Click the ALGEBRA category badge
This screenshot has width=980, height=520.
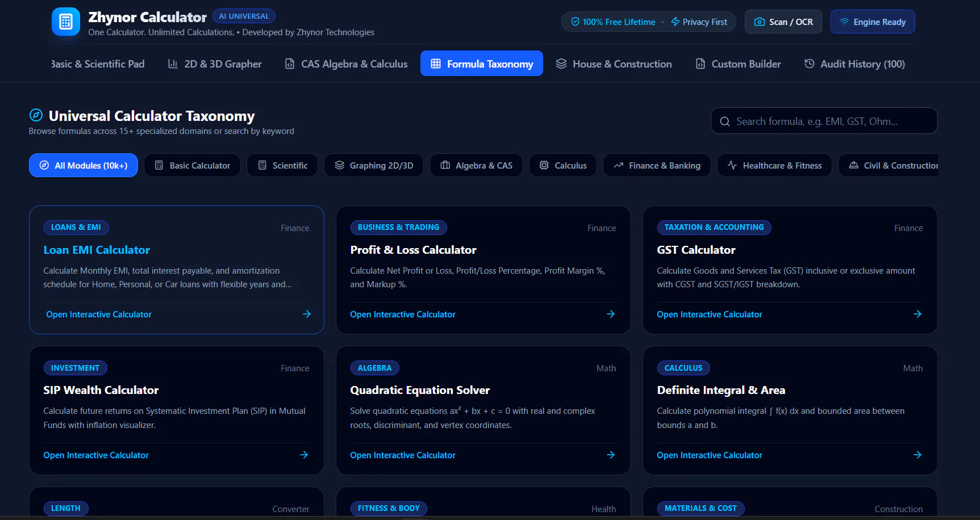374,368
